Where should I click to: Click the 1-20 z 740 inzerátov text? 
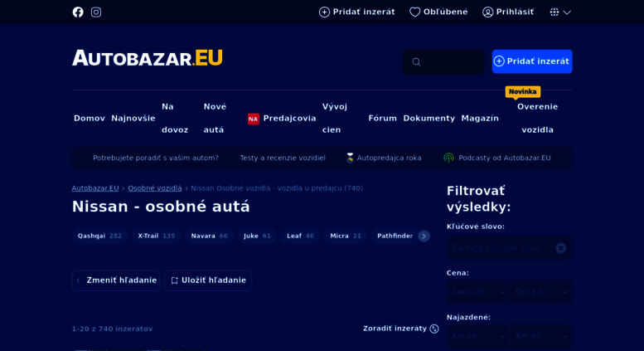pos(113,329)
